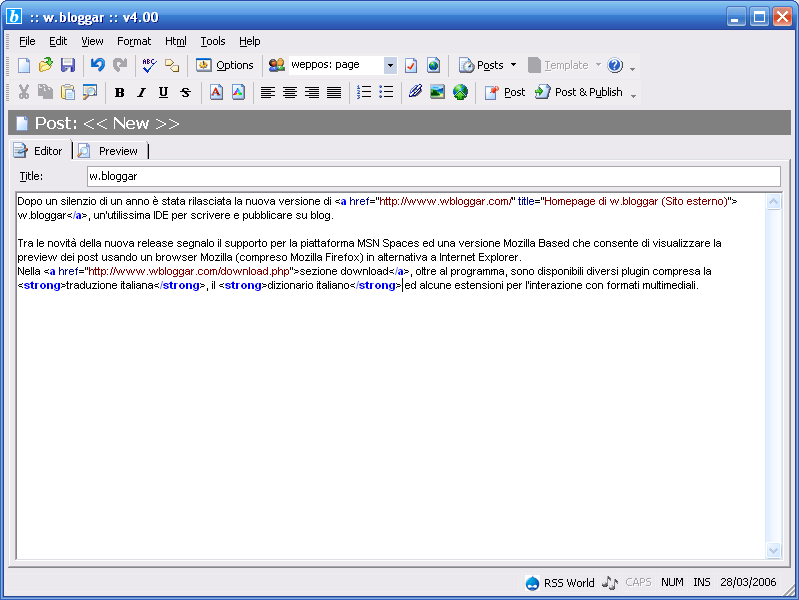Click the INS status indicator
The height and width of the screenshot is (600, 799).
(x=702, y=582)
